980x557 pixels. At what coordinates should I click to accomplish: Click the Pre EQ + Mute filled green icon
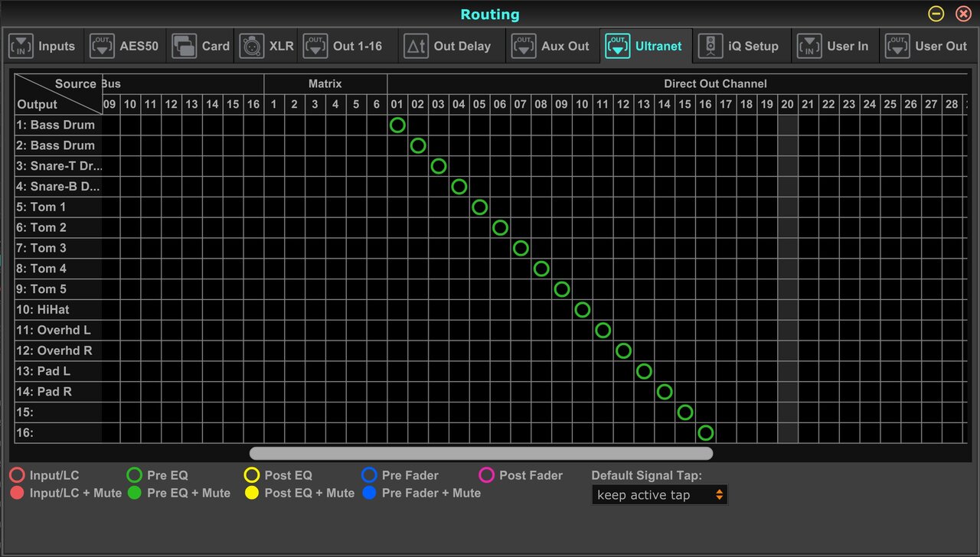coord(134,493)
